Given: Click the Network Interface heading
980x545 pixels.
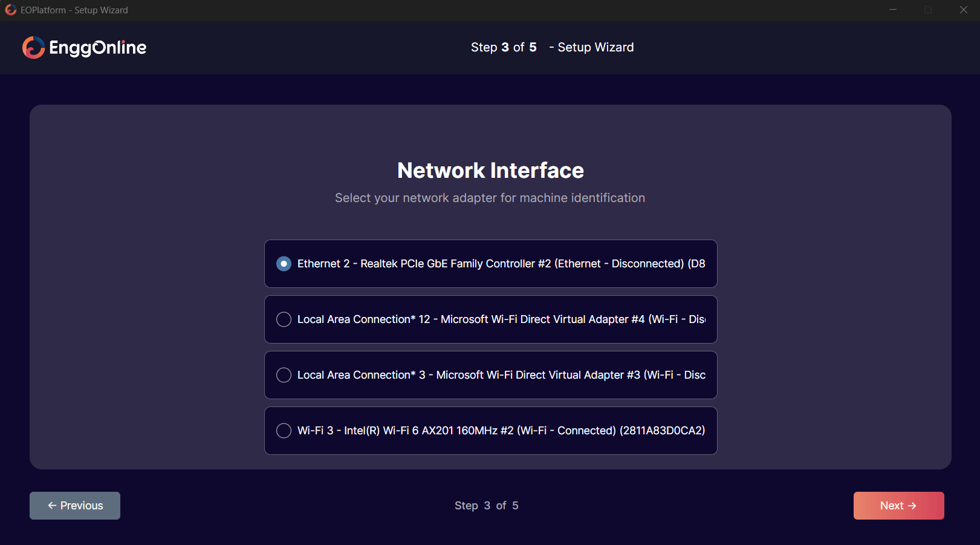Looking at the screenshot, I should (x=490, y=171).
